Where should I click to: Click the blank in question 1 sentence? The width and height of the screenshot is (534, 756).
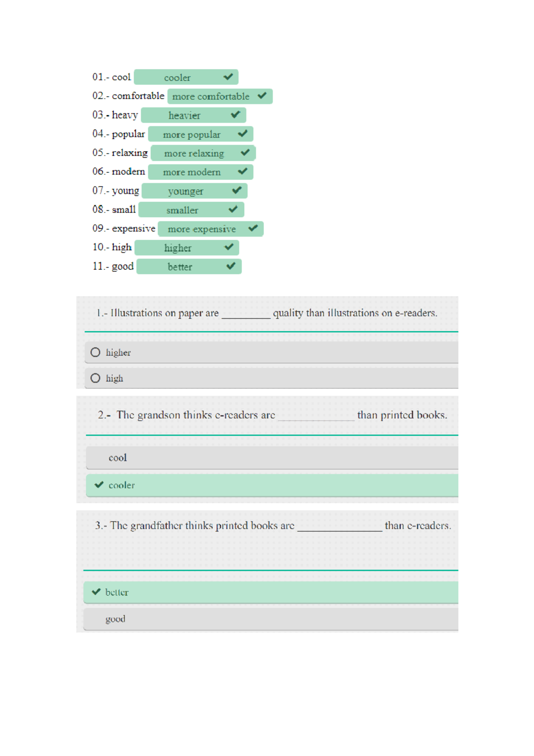tap(246, 314)
